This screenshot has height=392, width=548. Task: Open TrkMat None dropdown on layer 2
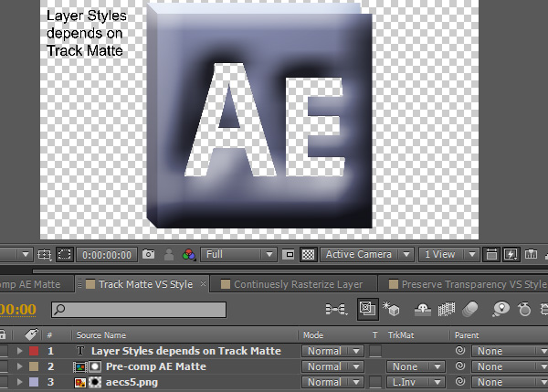[416, 366]
